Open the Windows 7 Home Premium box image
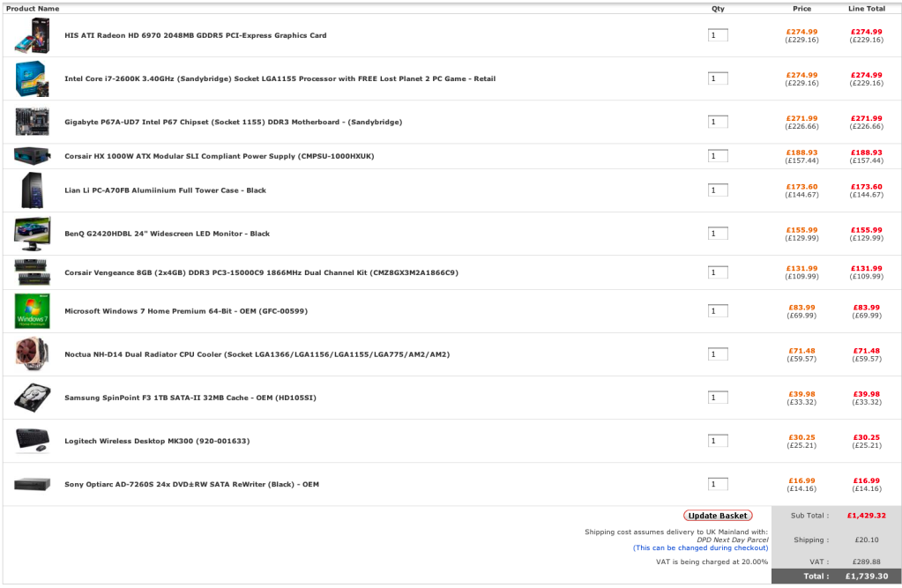The image size is (902, 588). point(32,311)
